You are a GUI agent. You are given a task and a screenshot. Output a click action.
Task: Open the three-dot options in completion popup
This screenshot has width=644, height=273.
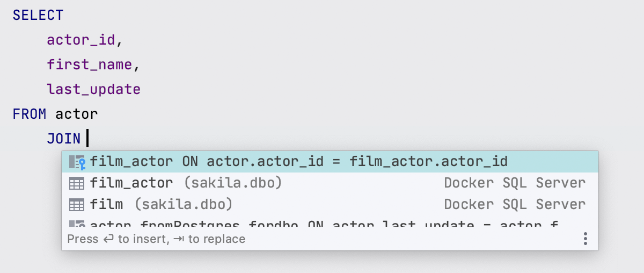[586, 239]
